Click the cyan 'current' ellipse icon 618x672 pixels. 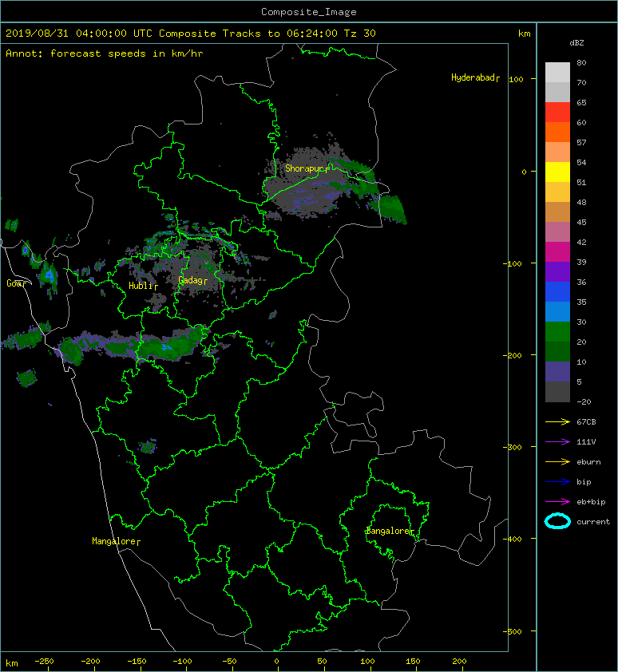coord(557,521)
